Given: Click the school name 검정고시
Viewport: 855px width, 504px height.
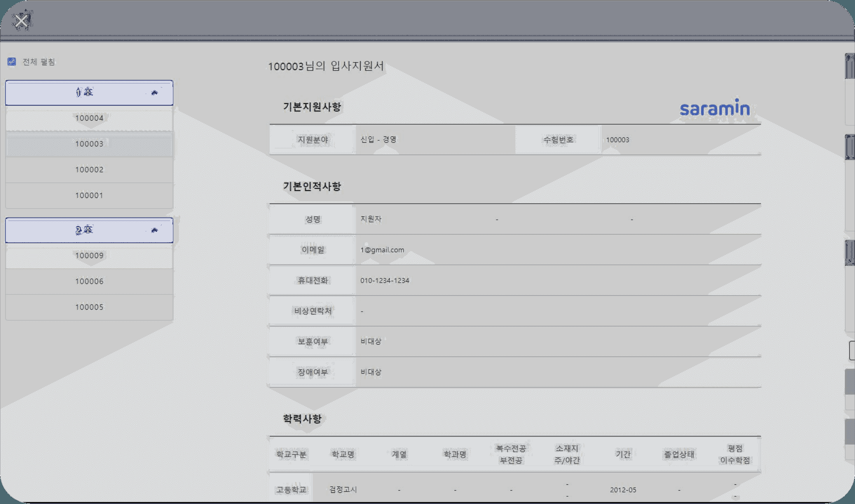Looking at the screenshot, I should click(343, 489).
